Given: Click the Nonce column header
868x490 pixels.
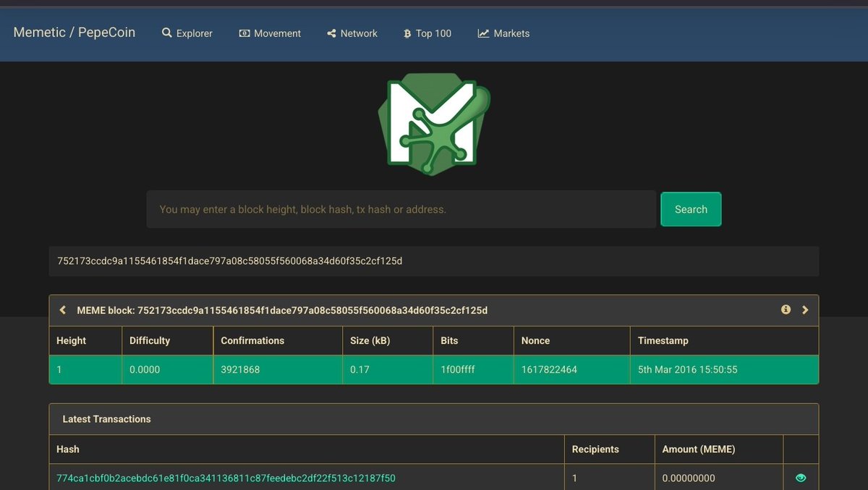Looking at the screenshot, I should 535,340.
